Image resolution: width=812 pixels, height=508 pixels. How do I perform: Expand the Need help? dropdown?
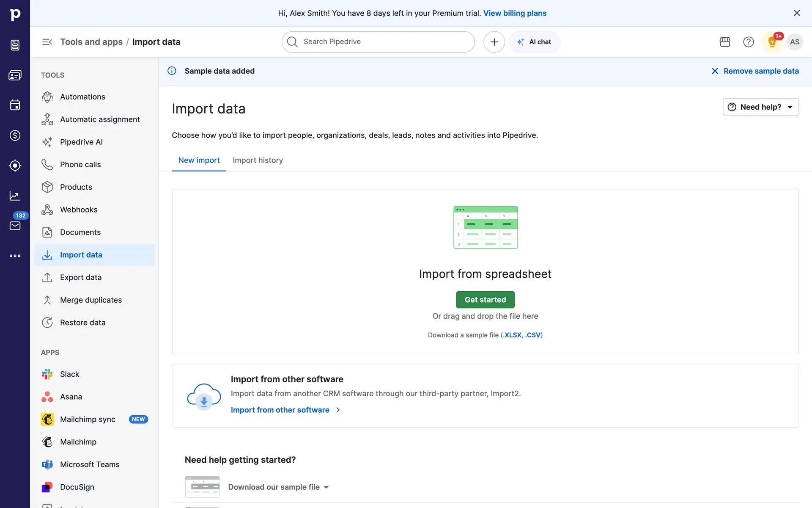point(760,107)
